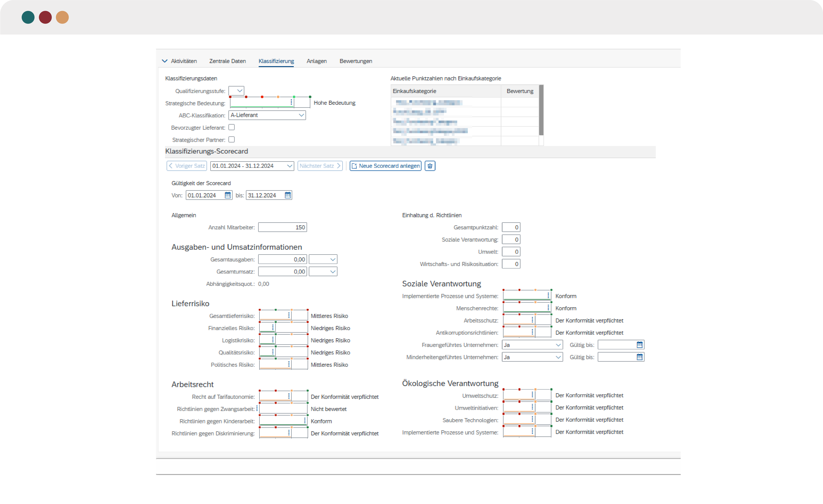Click the Nächster Satz button
The height and width of the screenshot is (504, 823).
(320, 166)
